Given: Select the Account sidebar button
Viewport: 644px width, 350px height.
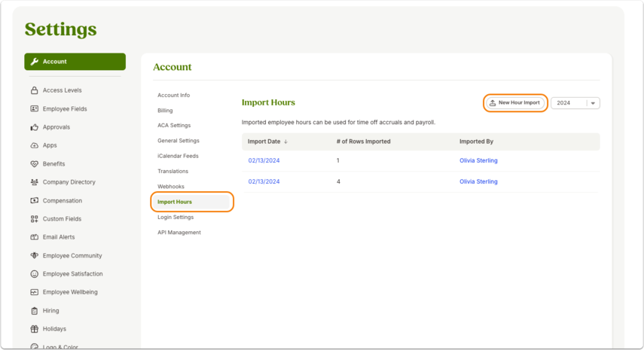Looking at the screenshot, I should point(75,62).
